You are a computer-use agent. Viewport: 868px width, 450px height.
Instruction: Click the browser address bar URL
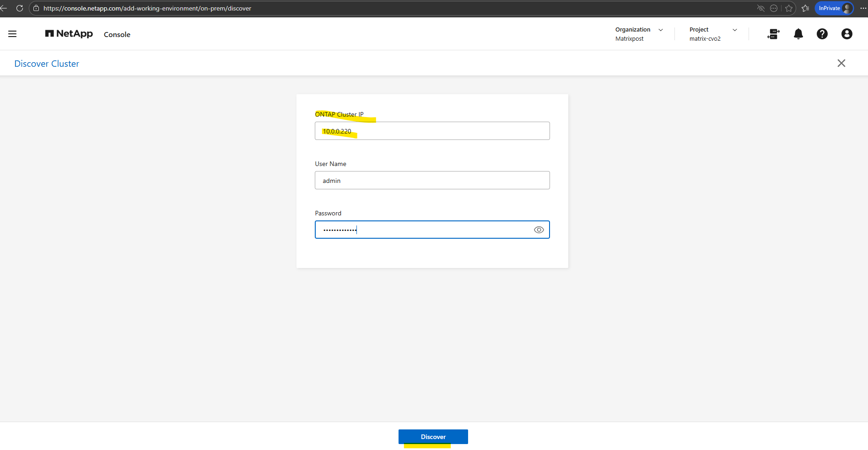[147, 8]
